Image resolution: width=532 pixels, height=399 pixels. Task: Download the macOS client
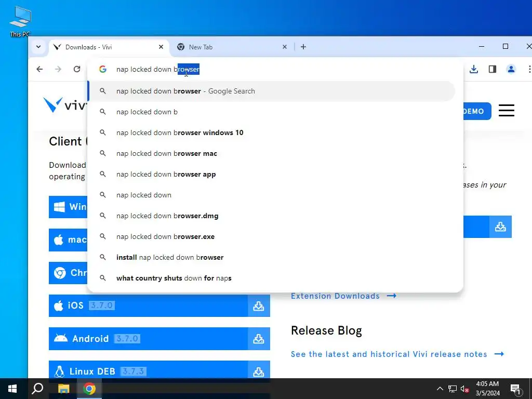pyautogui.click(x=68, y=240)
